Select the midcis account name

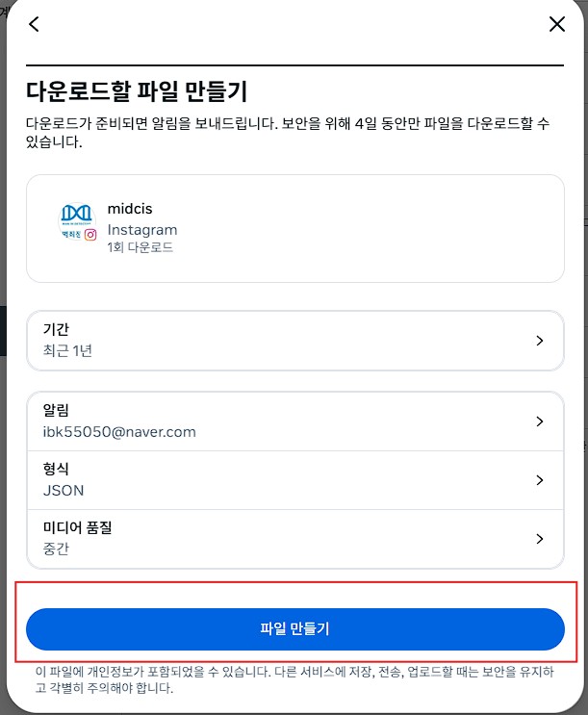pyautogui.click(x=130, y=209)
